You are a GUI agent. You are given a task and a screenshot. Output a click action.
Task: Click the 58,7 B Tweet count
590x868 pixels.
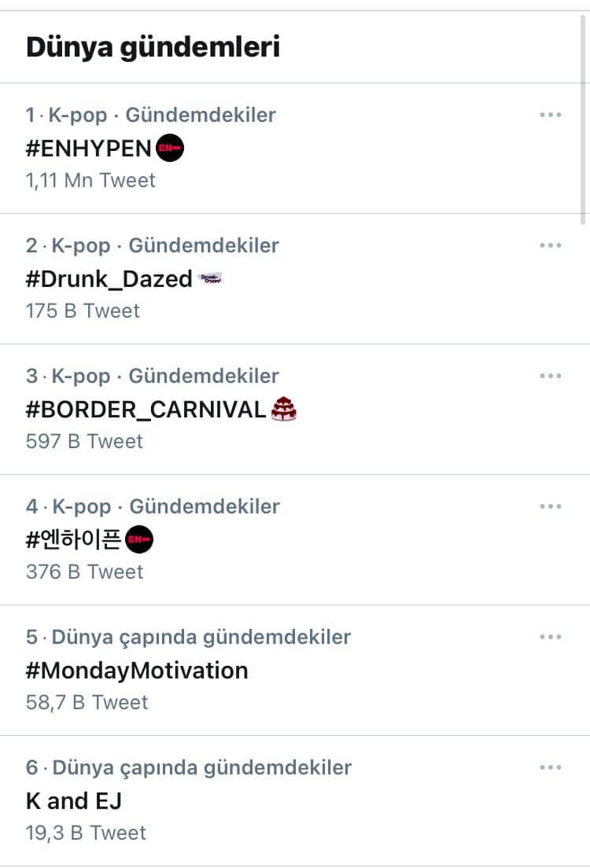click(87, 702)
